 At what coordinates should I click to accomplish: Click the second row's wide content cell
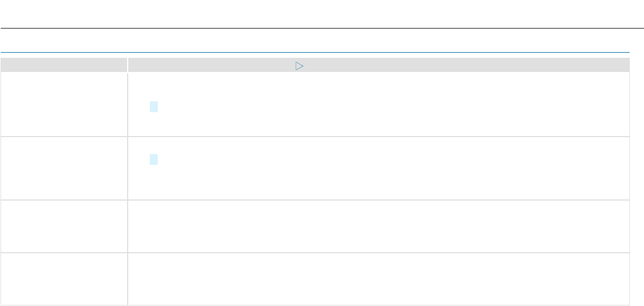click(378, 168)
